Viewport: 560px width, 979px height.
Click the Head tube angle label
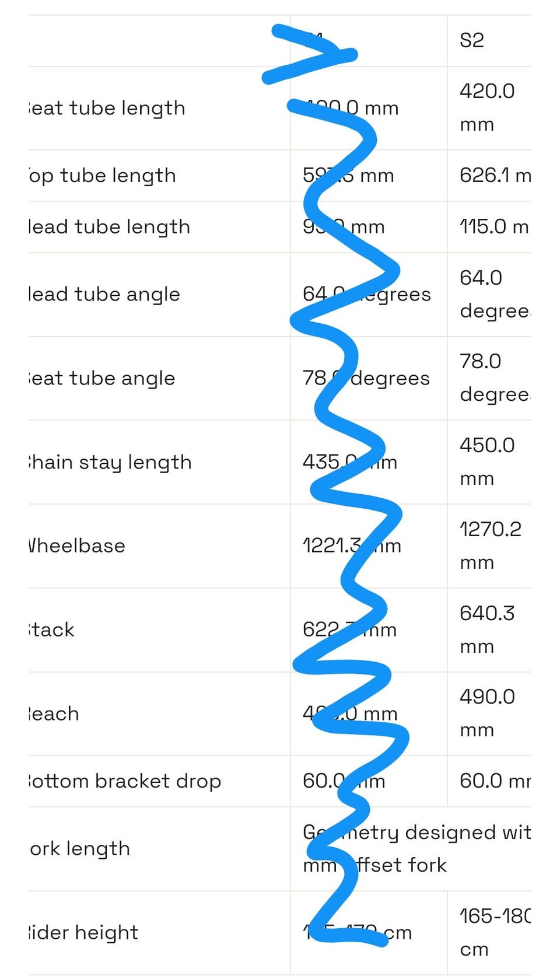coord(104,294)
